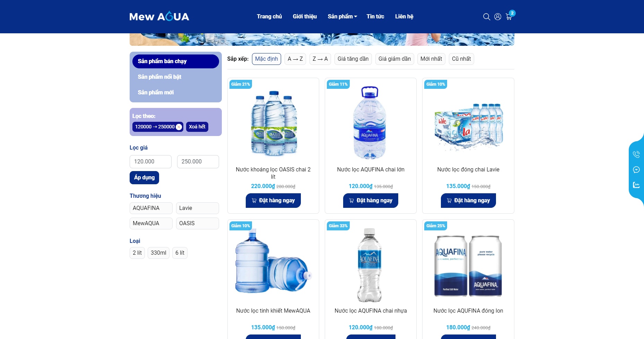The height and width of the screenshot is (339, 644).
Task: Click the Áp dụng price button
Action: coord(144,178)
